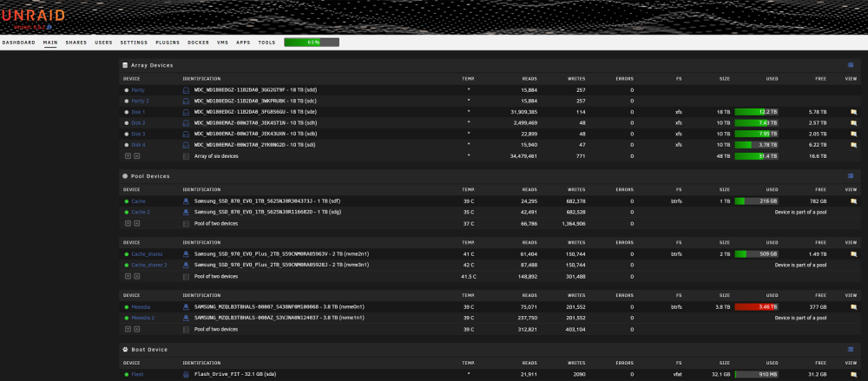Image resolution: width=868 pixels, height=381 pixels.
Task: Go to the Users tab
Action: [x=103, y=43]
